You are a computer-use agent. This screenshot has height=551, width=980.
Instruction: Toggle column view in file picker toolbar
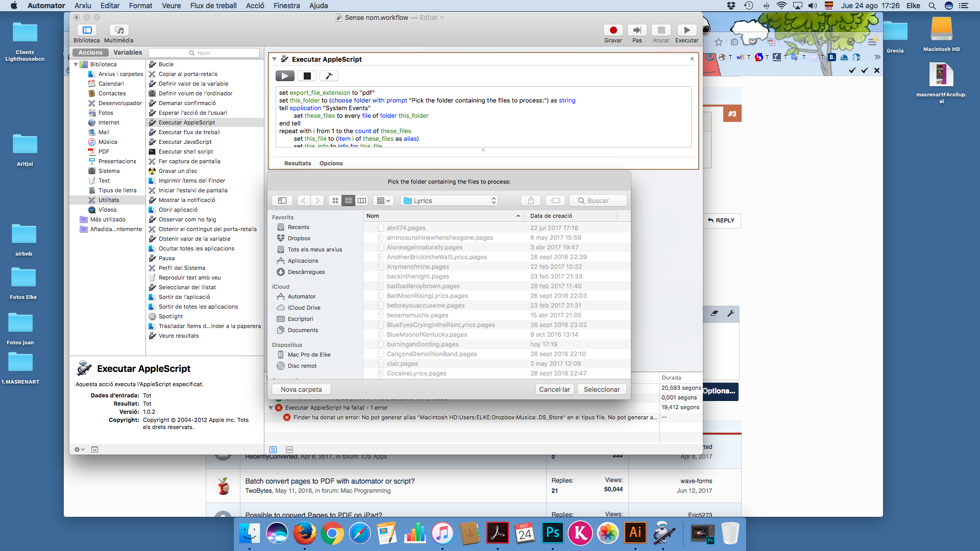(x=362, y=201)
